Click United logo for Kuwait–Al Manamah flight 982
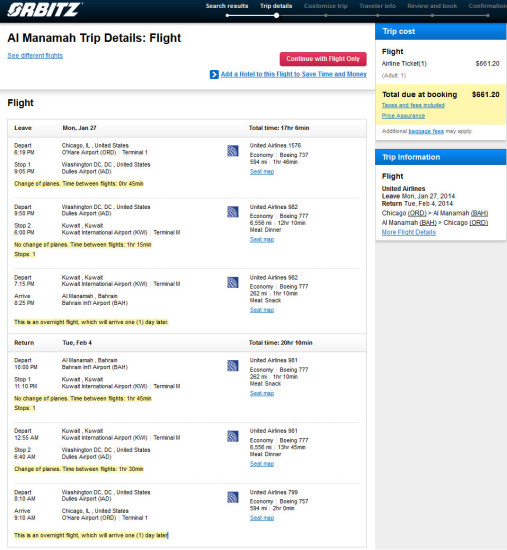Image resolution: width=507 pixels, height=550 pixels. tap(233, 282)
